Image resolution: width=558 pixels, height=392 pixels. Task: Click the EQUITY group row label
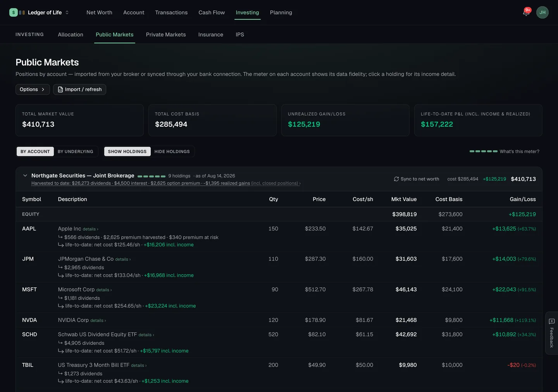[x=31, y=214]
